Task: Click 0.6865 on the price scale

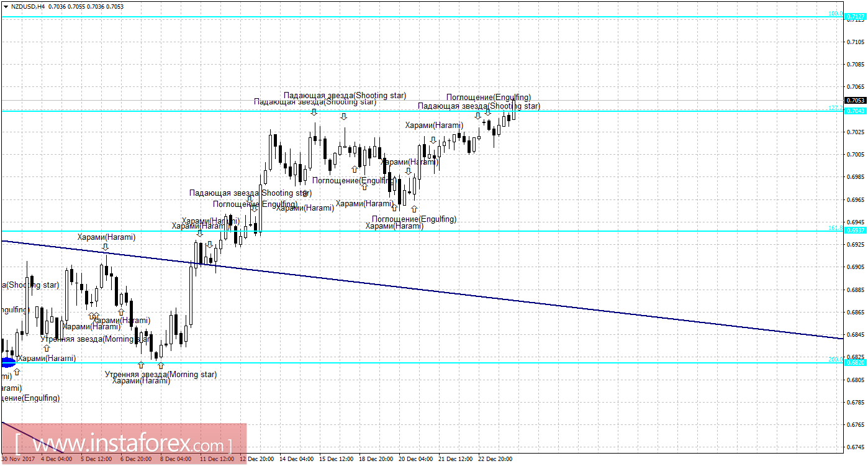Action: [x=856, y=312]
